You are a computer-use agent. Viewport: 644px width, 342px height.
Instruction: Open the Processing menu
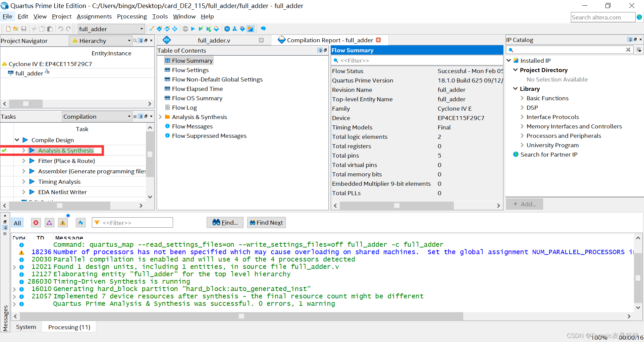(132, 16)
